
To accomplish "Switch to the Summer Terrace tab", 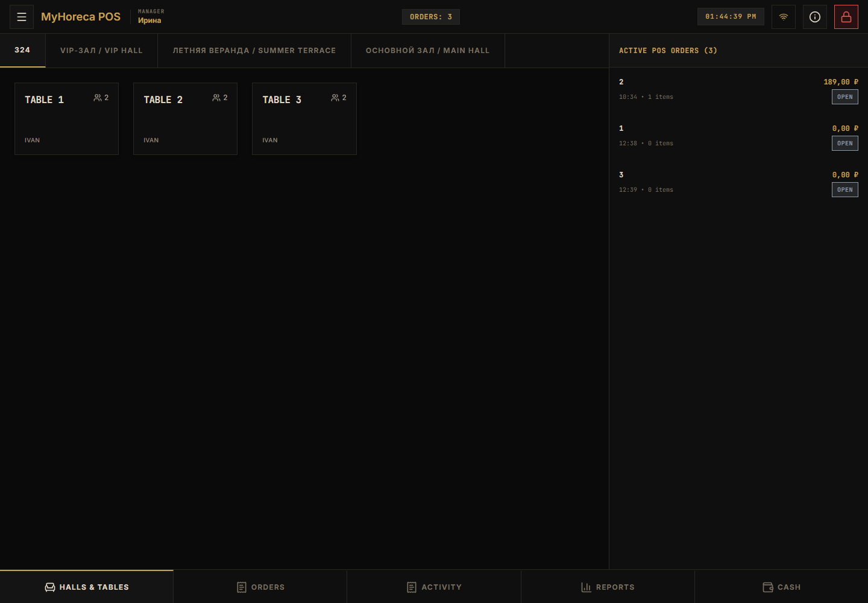I will point(254,51).
